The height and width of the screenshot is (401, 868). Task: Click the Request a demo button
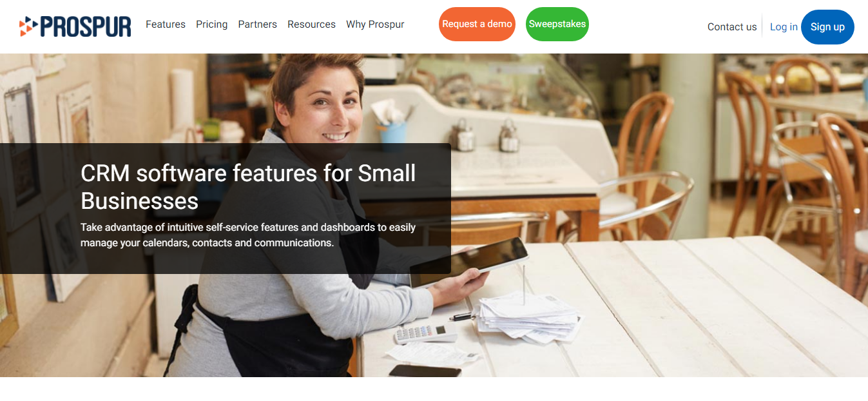point(477,24)
